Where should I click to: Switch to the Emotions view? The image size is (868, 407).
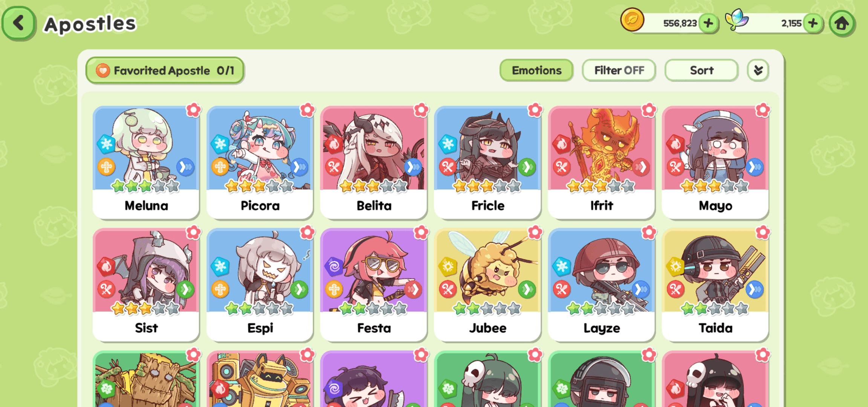point(536,70)
